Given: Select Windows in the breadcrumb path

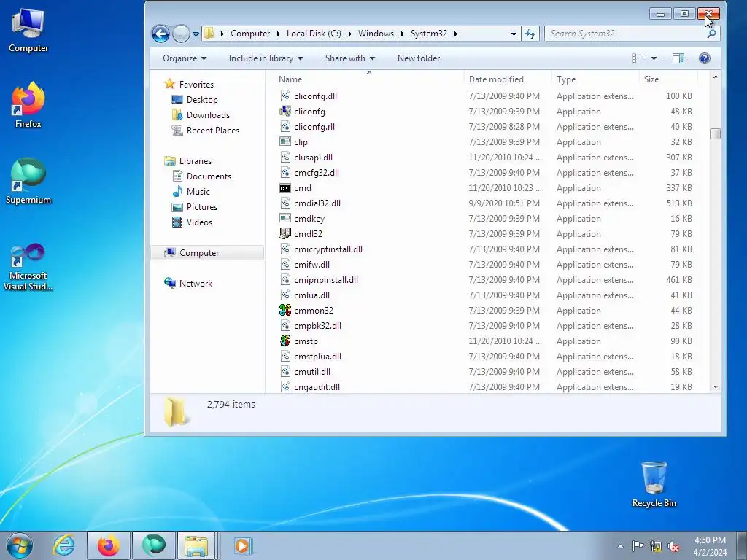Looking at the screenshot, I should (376, 34).
